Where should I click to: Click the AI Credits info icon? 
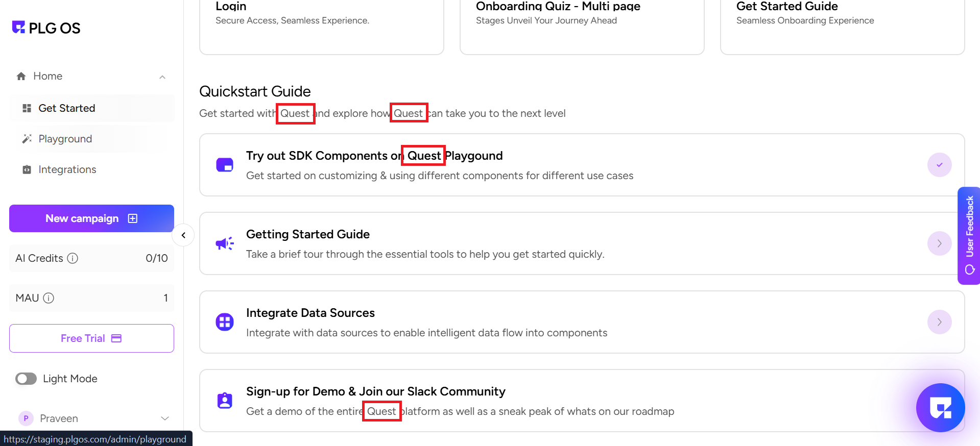point(73,258)
